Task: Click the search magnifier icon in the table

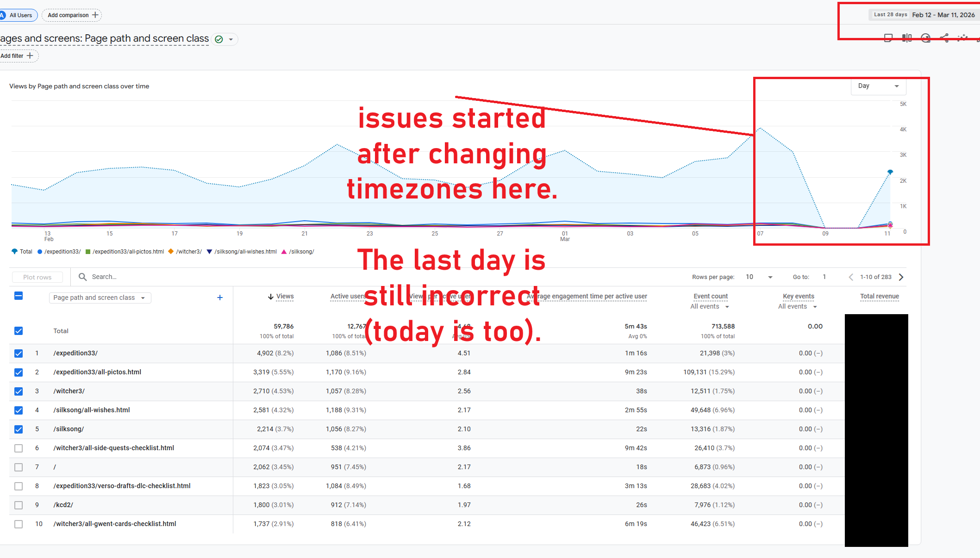Action: (82, 277)
